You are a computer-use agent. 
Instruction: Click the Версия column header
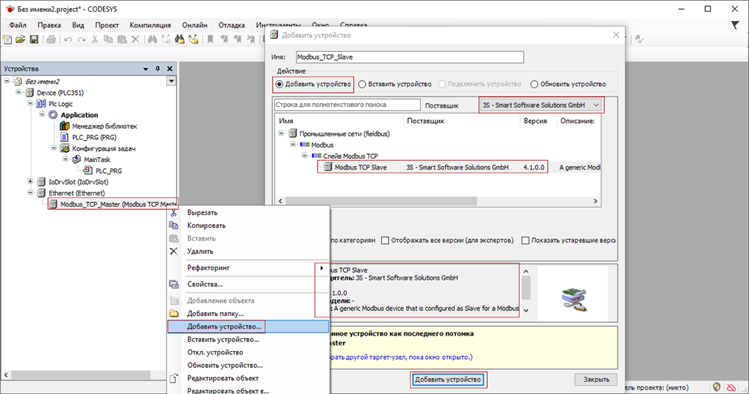(535, 121)
